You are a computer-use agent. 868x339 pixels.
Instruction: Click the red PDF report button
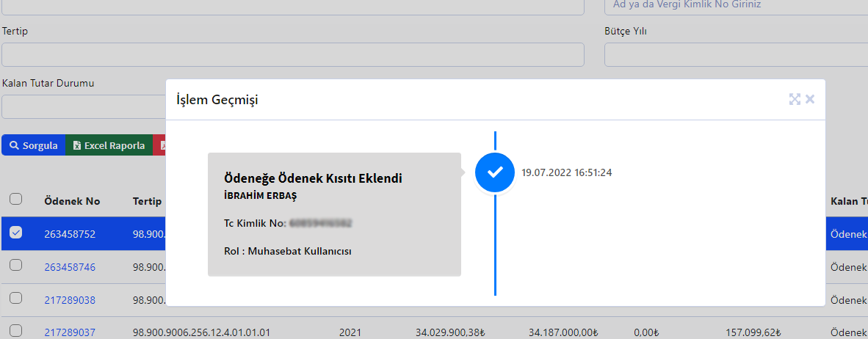(x=159, y=145)
